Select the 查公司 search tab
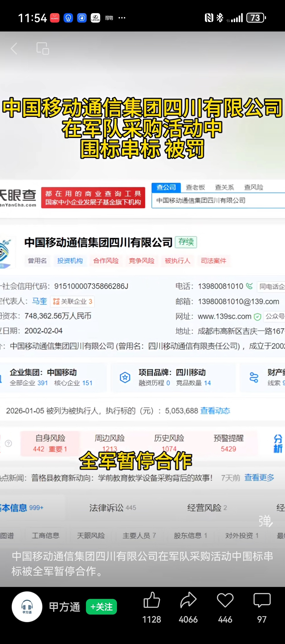 [x=166, y=187]
